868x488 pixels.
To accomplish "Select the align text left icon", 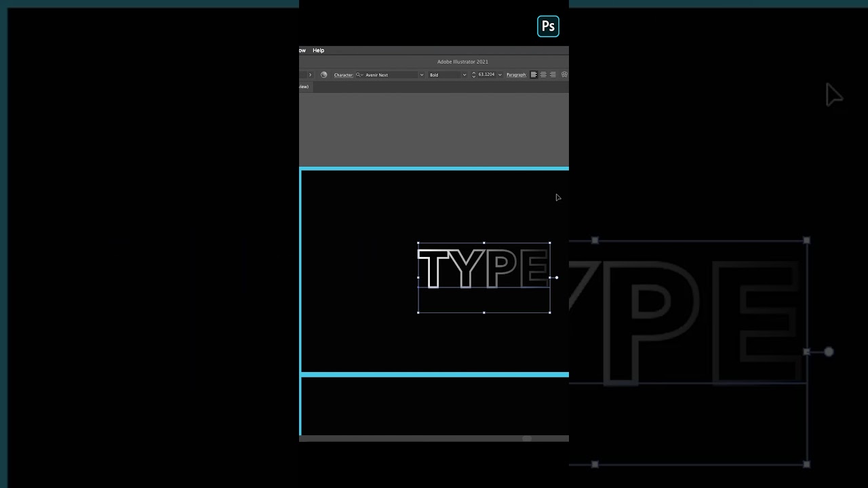I will point(534,75).
